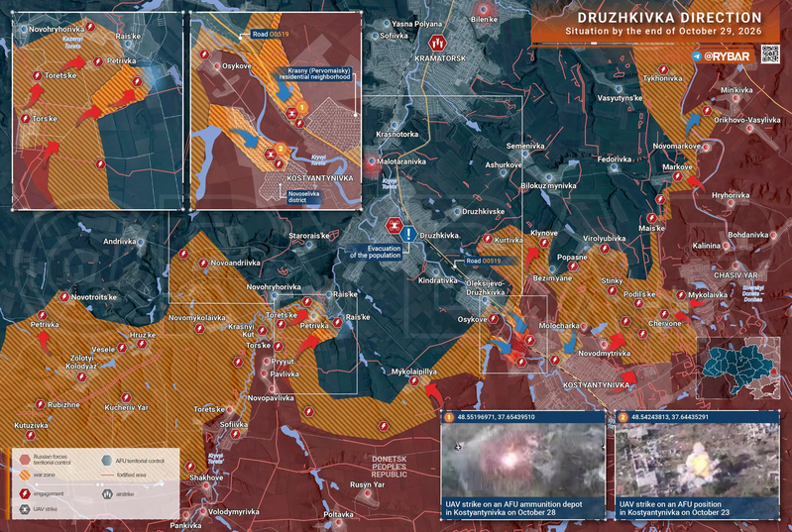The width and height of the screenshot is (792, 532).
Task: Open the AFU position strike video thumbnail
Action: coord(697,460)
